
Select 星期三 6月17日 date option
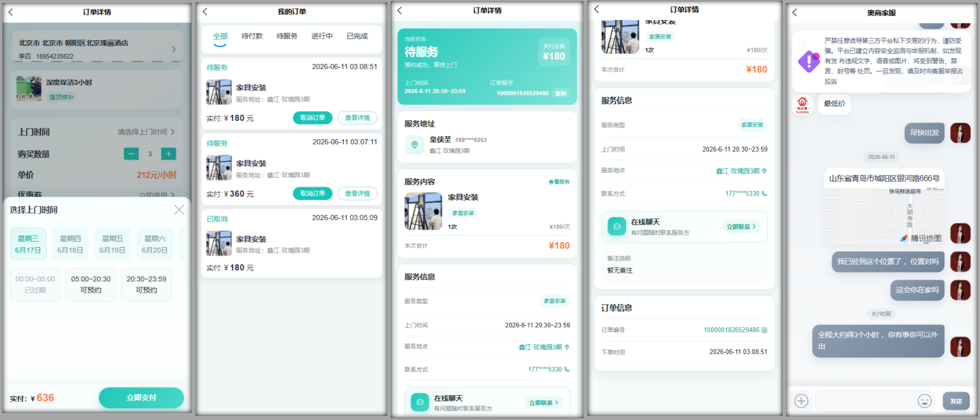click(x=28, y=244)
